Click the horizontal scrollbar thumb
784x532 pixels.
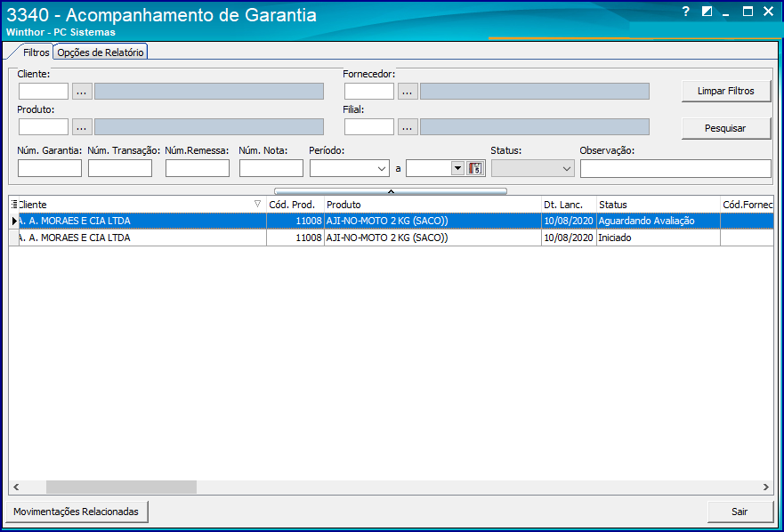pos(122,487)
